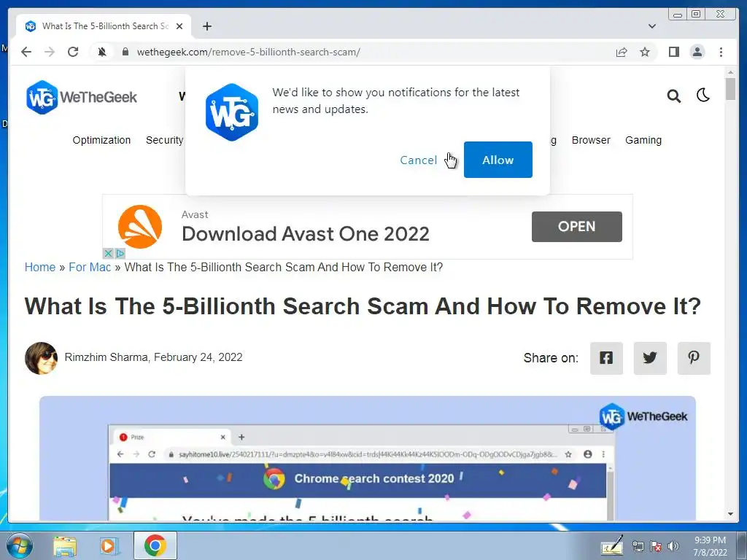
Task: Open Windows Explorer from taskbar
Action: coord(65,545)
